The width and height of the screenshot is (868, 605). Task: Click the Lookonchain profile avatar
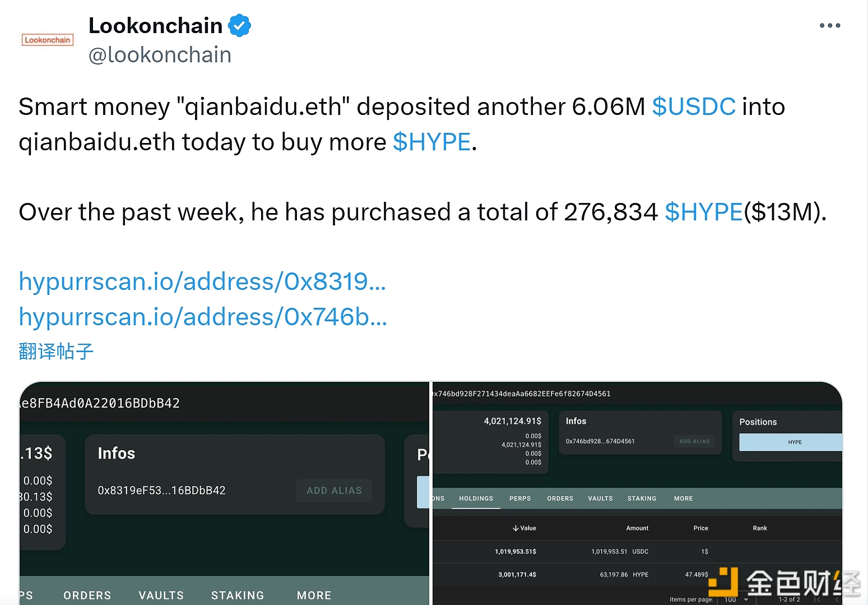48,40
